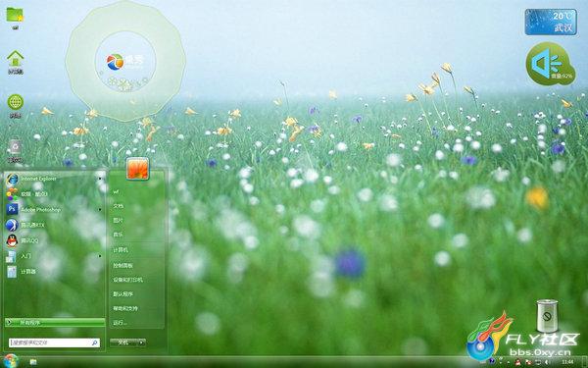588x368 pixels.
Task: Click the search programs and files box
Action: 54,342
